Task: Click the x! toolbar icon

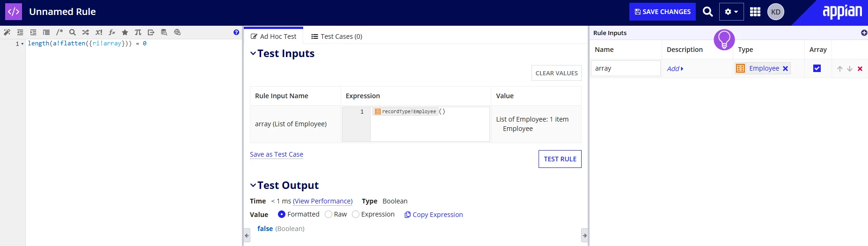Action: (99, 32)
